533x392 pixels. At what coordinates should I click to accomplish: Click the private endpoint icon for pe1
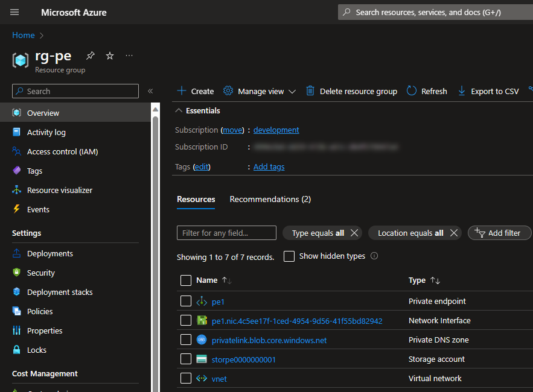[x=202, y=301]
